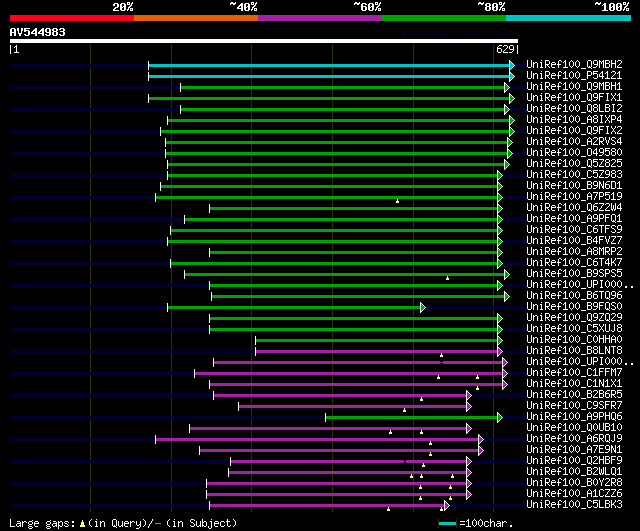Click the 629 end position label

505,49
